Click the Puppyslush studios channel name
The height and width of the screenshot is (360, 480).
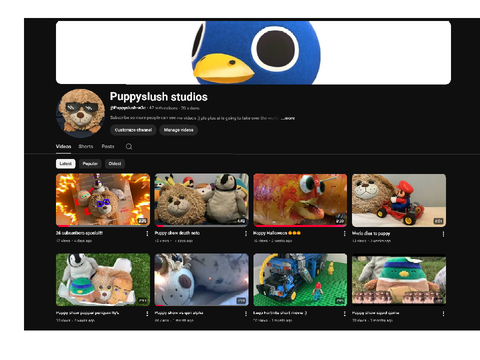point(159,97)
